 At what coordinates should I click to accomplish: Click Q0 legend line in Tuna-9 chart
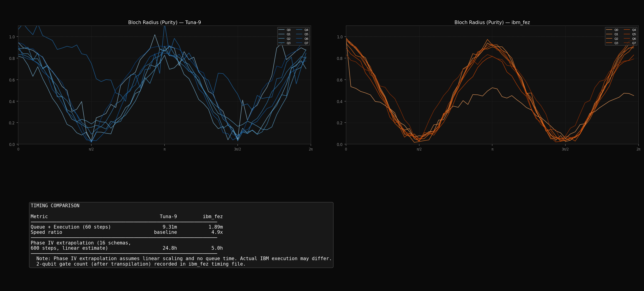point(281,30)
